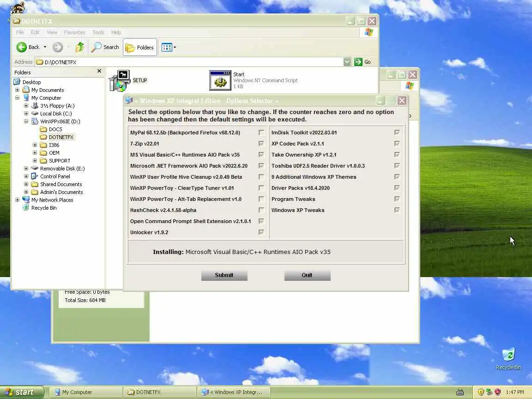Toggle XP Codec Pack v2.1.1 checkbox

pyautogui.click(x=397, y=144)
